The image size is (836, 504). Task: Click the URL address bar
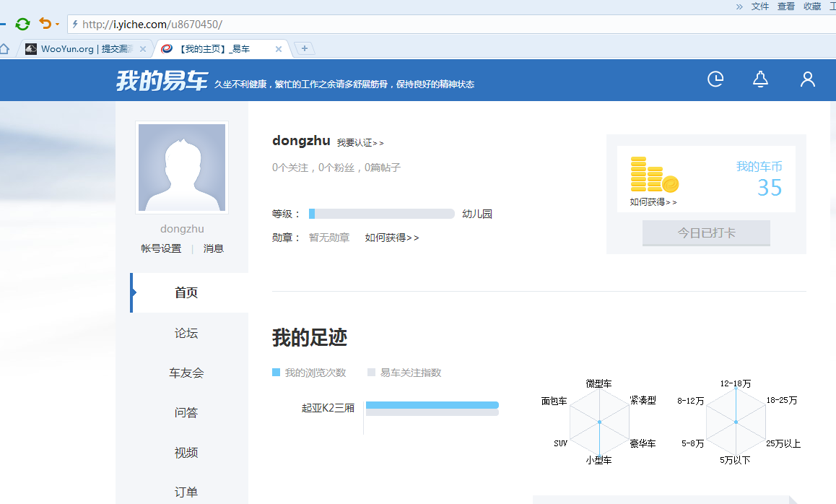pos(452,25)
